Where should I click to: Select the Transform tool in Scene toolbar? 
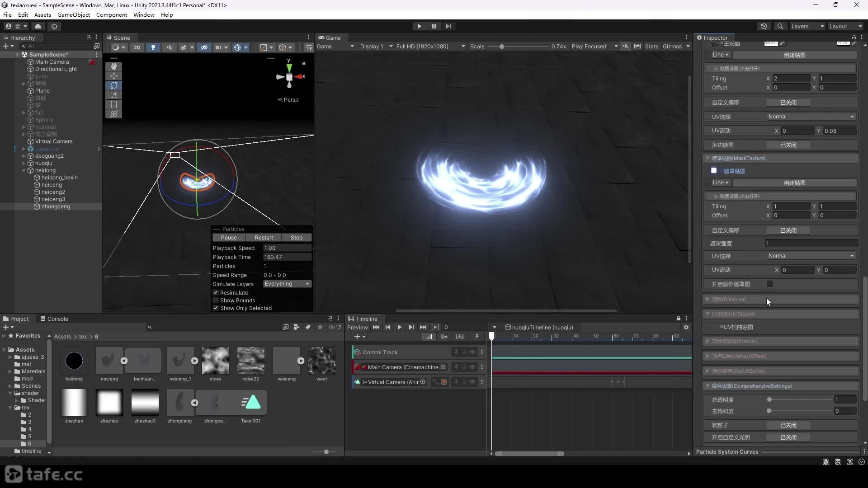(x=113, y=114)
